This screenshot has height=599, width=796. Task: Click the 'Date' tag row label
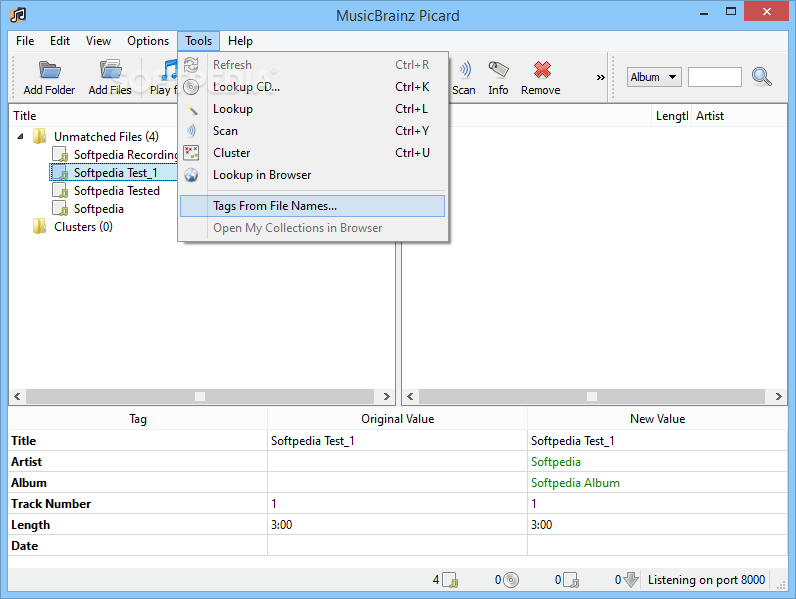(24, 546)
